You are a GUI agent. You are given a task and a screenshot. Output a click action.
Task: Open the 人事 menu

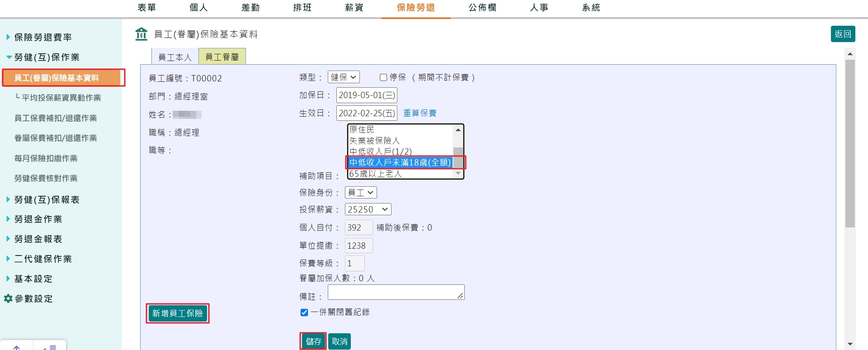pyautogui.click(x=539, y=8)
